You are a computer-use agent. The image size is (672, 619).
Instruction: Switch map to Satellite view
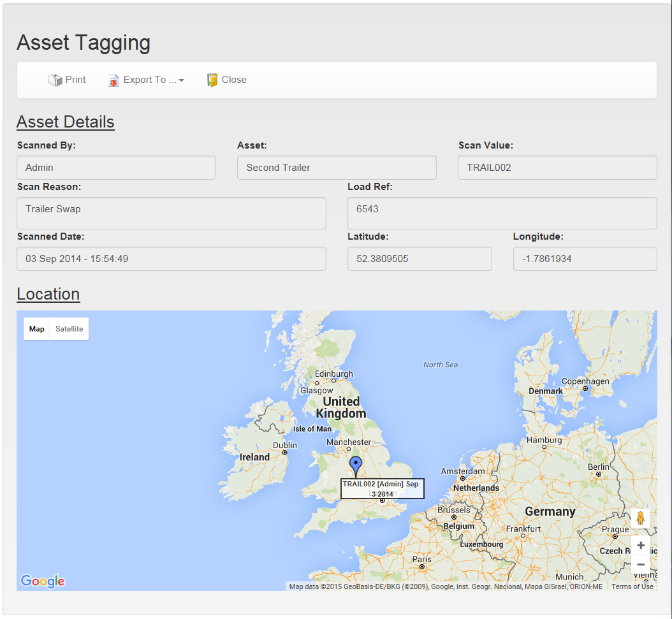(x=69, y=329)
